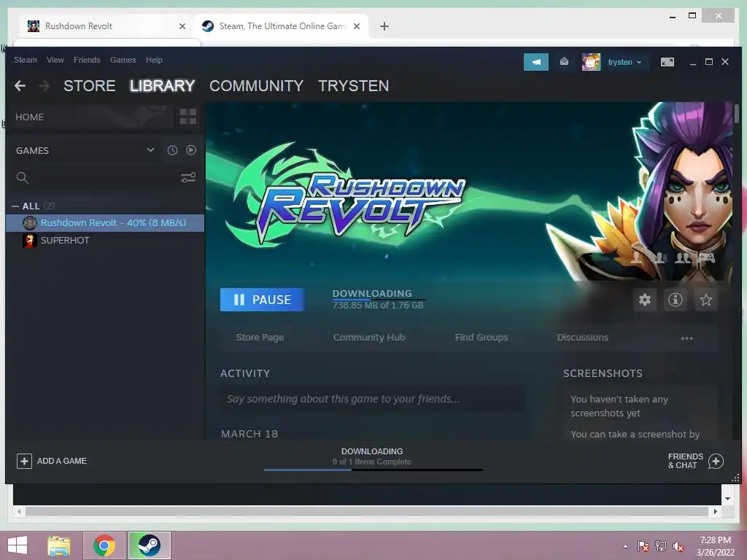Click the Add a Game plus icon
Viewport: 747px width, 560px height.
(24, 461)
